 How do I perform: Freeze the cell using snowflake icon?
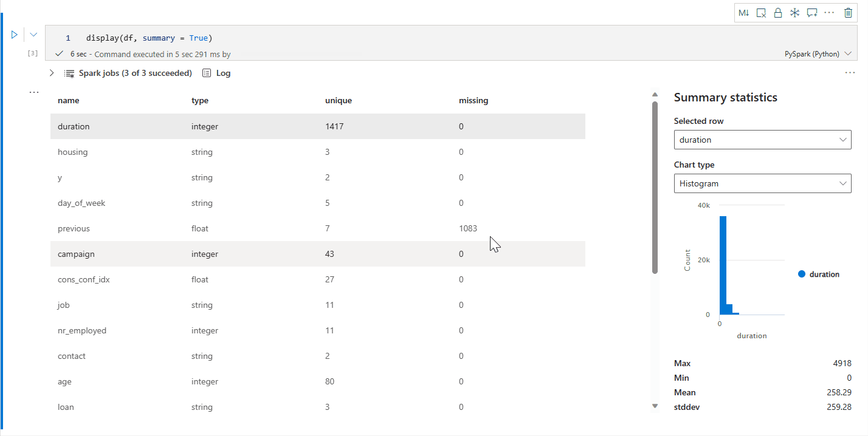794,13
